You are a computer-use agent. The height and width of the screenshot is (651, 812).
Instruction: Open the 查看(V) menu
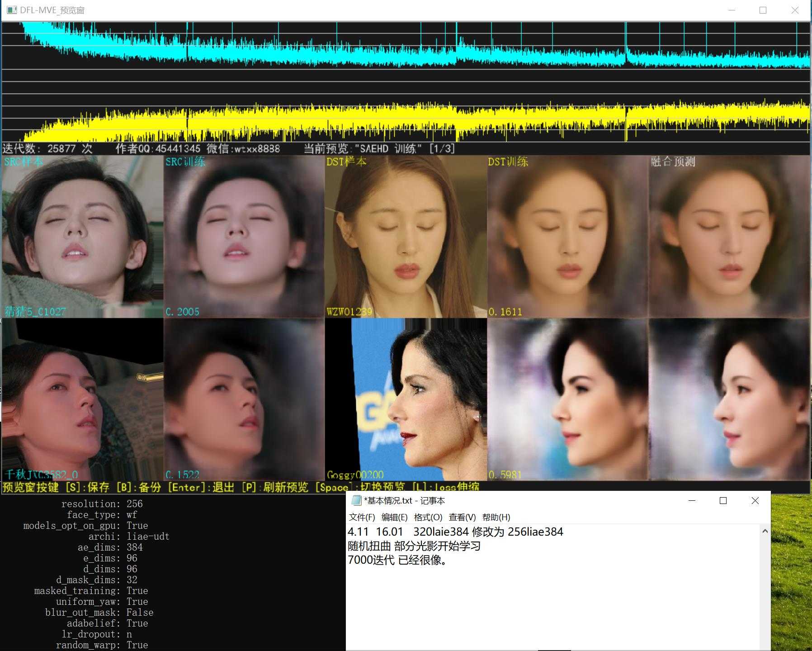(x=462, y=517)
